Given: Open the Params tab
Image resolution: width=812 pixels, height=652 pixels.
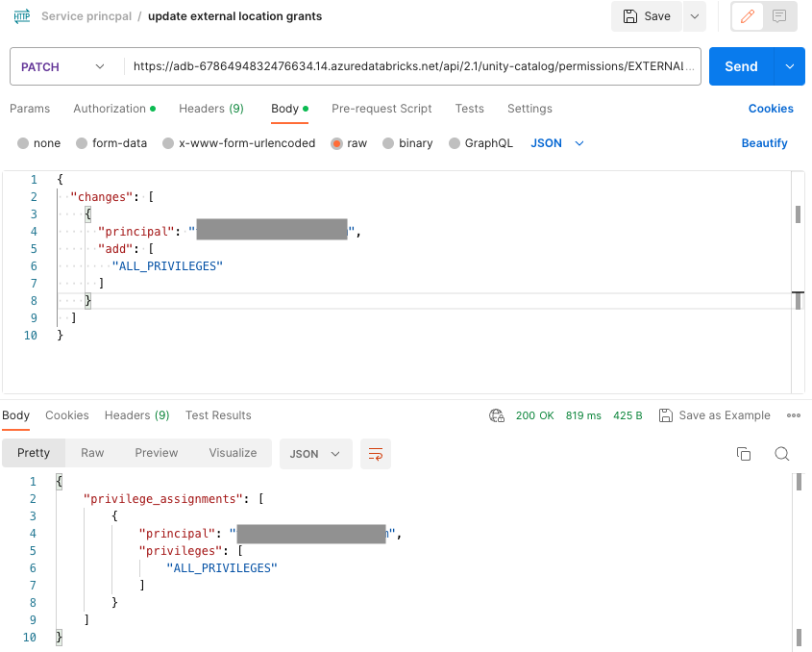Looking at the screenshot, I should point(30,109).
